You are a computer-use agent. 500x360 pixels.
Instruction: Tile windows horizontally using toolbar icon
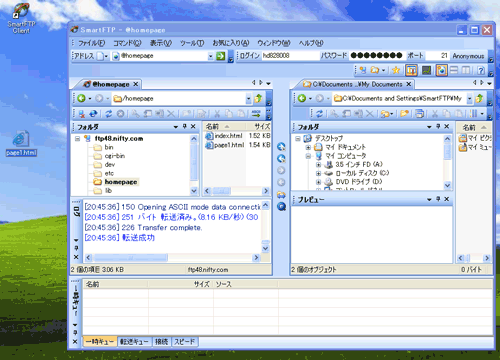(x=454, y=70)
